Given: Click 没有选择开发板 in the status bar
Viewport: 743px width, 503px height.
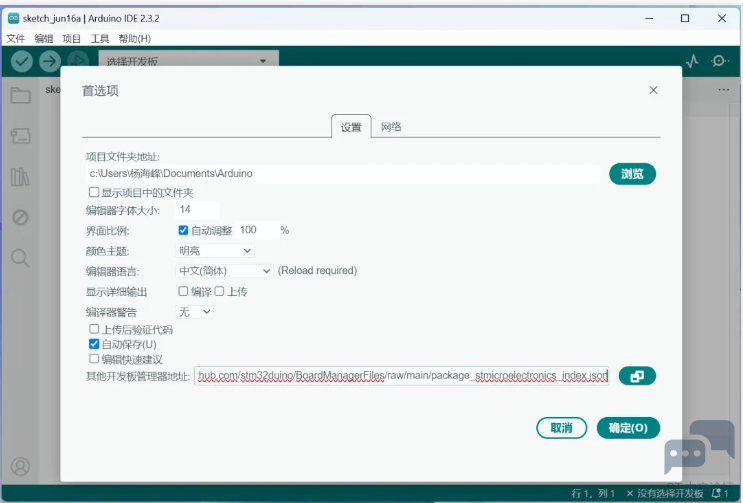Looking at the screenshot, I should [x=665, y=493].
